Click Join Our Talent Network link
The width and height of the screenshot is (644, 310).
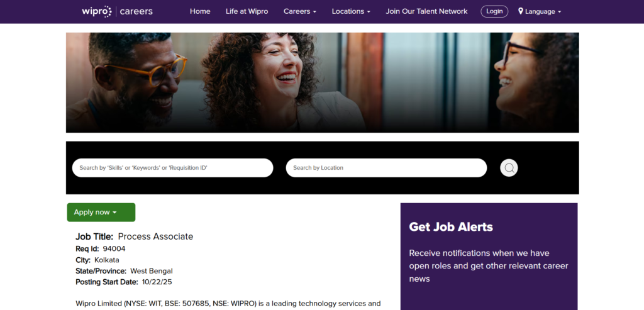coord(426,11)
